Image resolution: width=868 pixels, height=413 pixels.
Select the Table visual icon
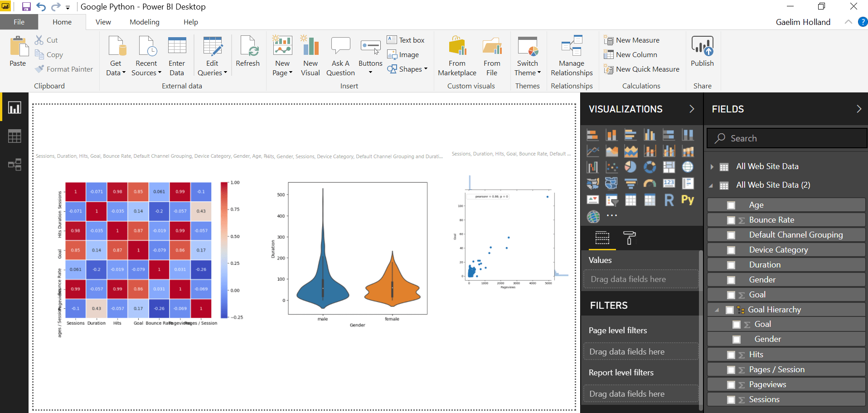click(631, 199)
